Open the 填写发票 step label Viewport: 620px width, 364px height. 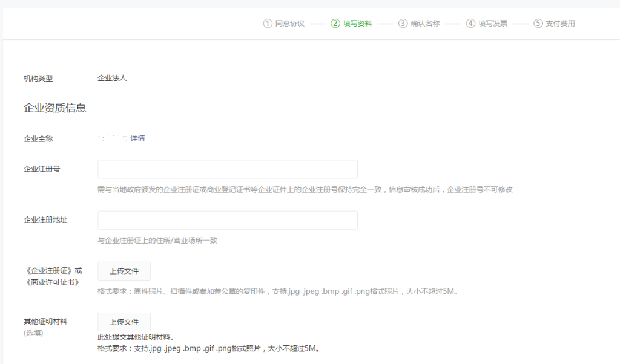click(493, 24)
